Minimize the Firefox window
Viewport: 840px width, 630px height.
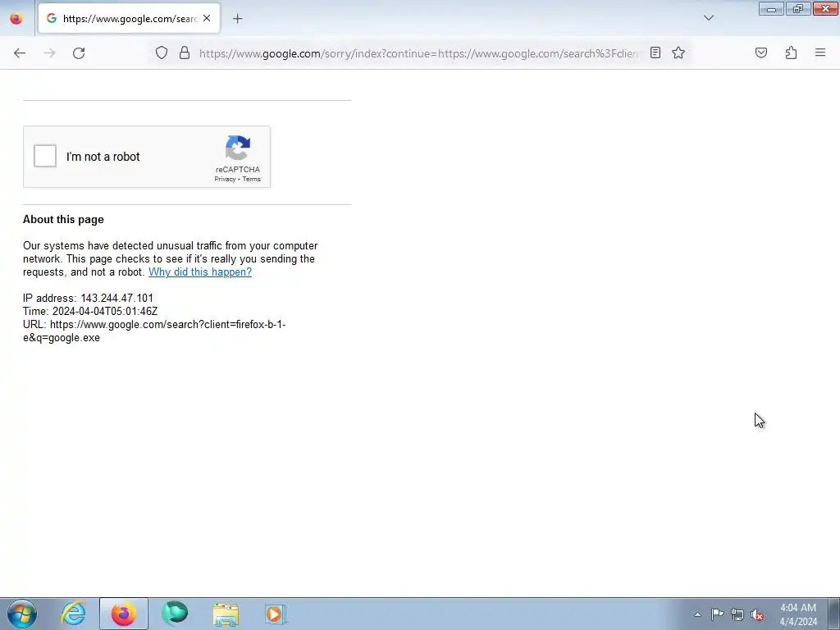(771, 9)
